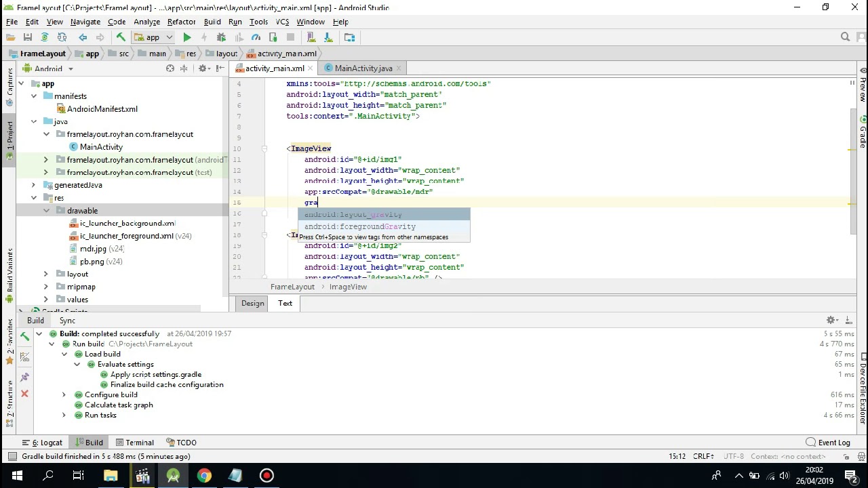Close the activity_main.xml tab
868x488 pixels.
311,68
